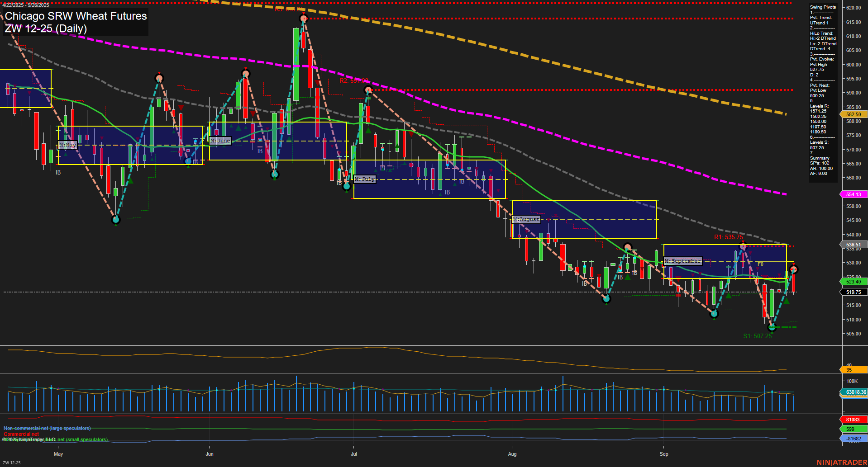Viewport: 868px width, 467px height.
Task: Click the 4/22/2025 - 9/26/2025 date range label
Action: click(x=26, y=5)
